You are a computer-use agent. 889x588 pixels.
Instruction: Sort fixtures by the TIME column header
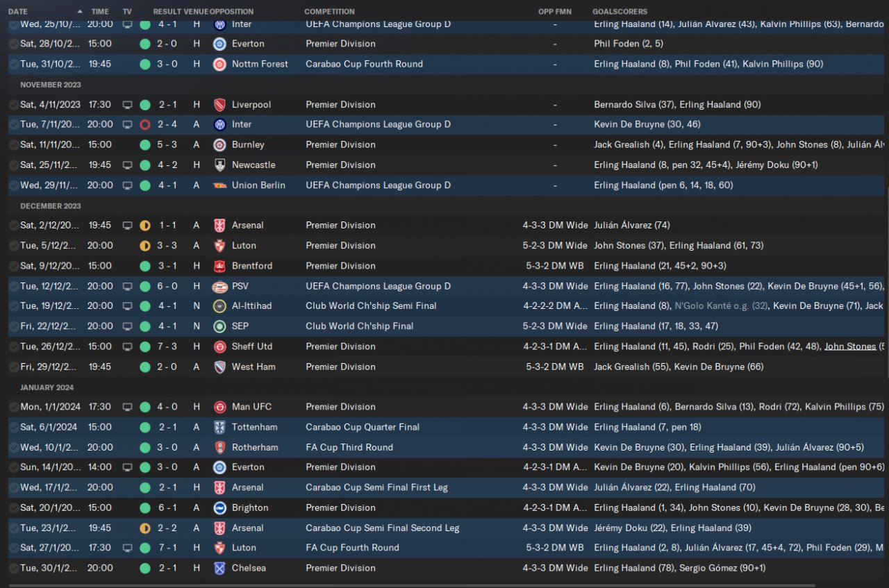[x=100, y=12]
